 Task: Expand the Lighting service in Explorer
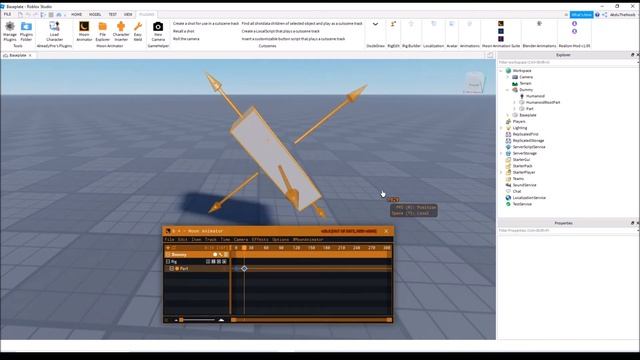[501, 128]
